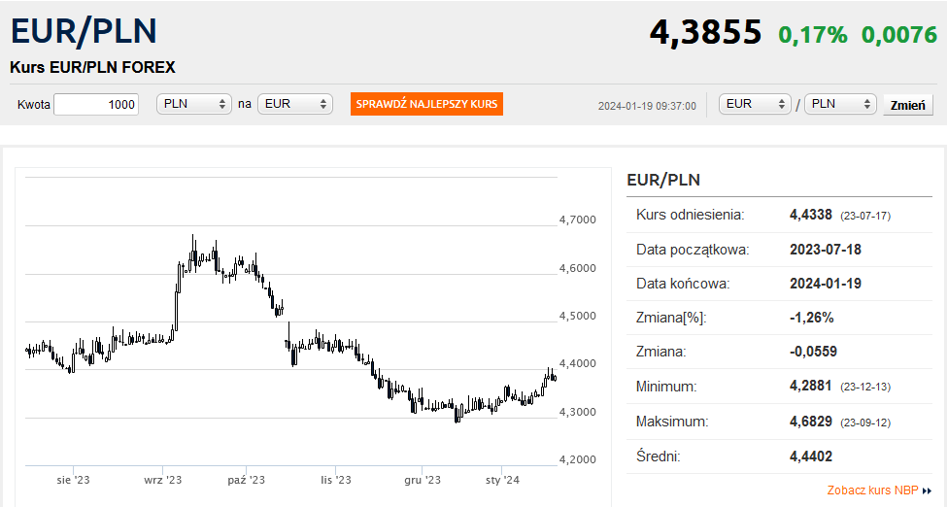
Task: Click the large EUR/PLN page heading
Action: (84, 31)
